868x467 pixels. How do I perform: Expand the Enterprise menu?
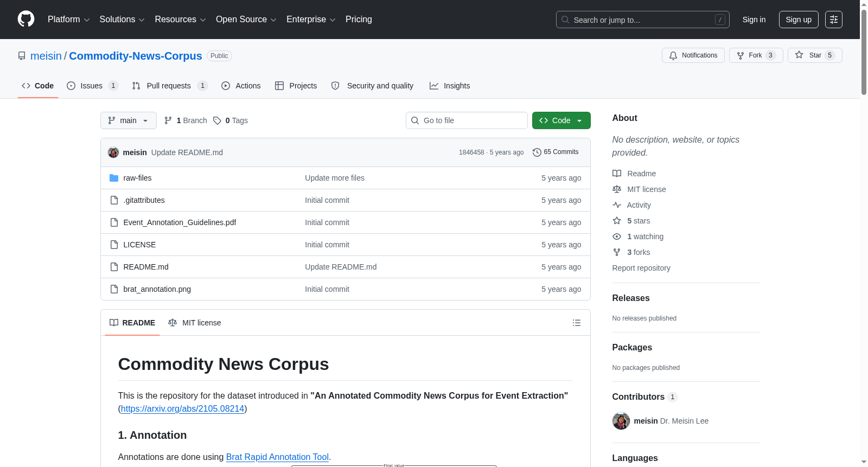[311, 20]
